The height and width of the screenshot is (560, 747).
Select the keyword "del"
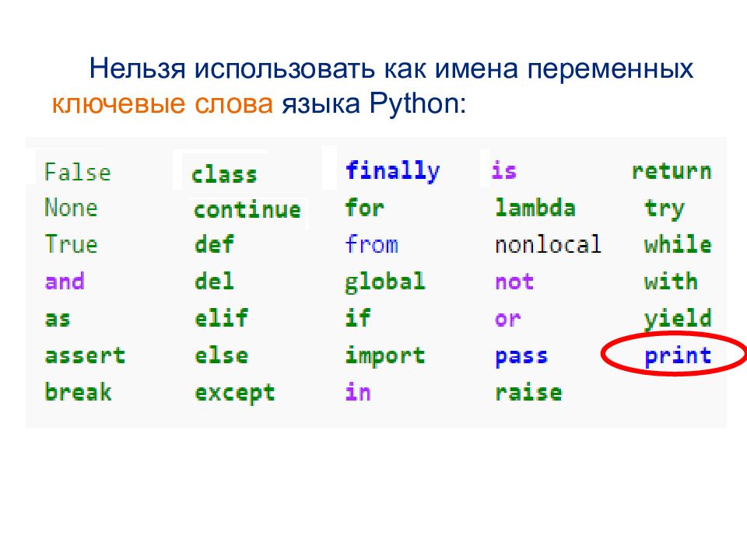[x=214, y=281]
